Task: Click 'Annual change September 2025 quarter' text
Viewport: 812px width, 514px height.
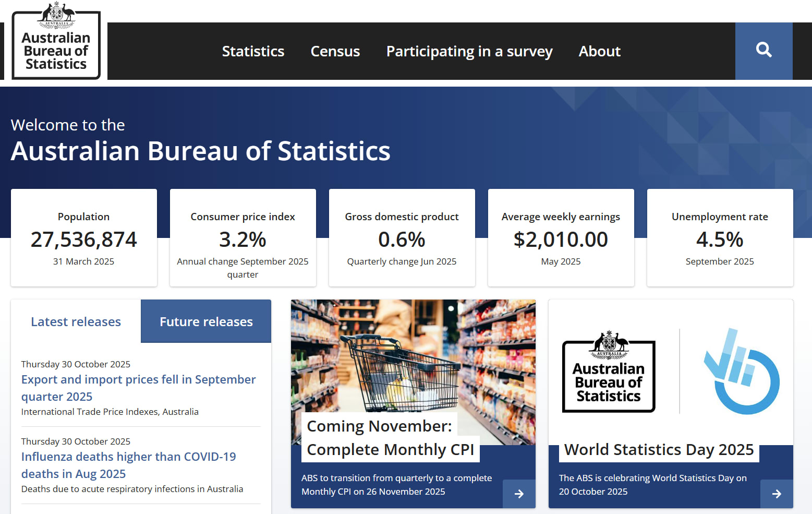Action: click(x=243, y=268)
